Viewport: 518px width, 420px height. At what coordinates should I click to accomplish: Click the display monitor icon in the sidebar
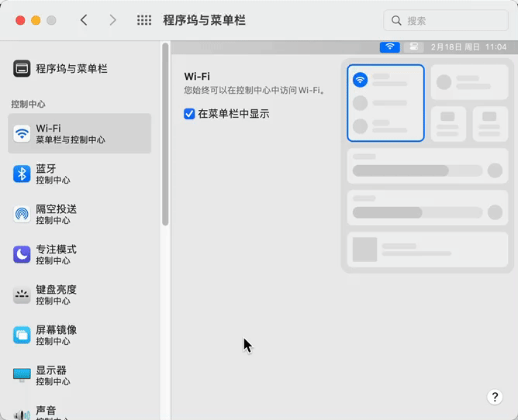(22, 375)
